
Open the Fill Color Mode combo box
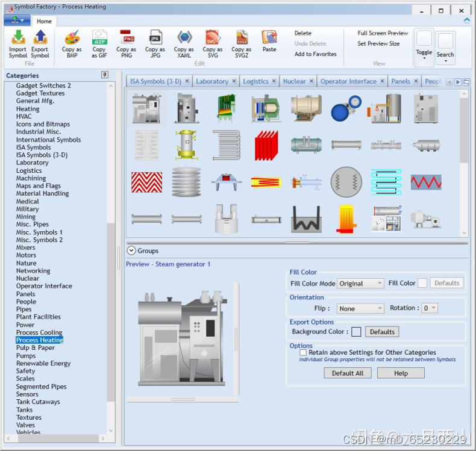tap(360, 283)
